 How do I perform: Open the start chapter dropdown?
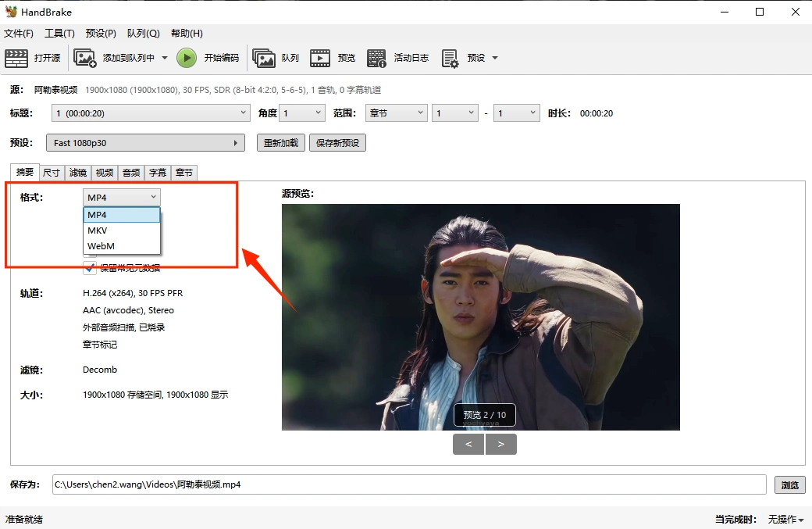pos(454,113)
